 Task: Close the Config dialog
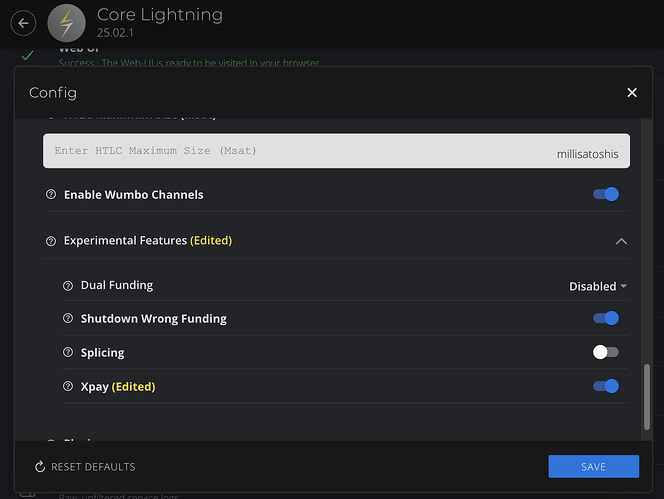click(x=632, y=92)
